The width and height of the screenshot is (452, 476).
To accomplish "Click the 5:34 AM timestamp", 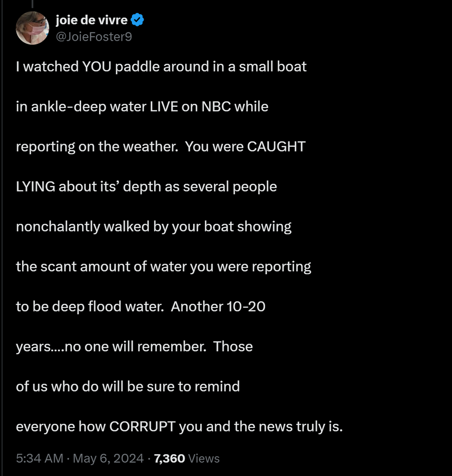I will coord(39,458).
